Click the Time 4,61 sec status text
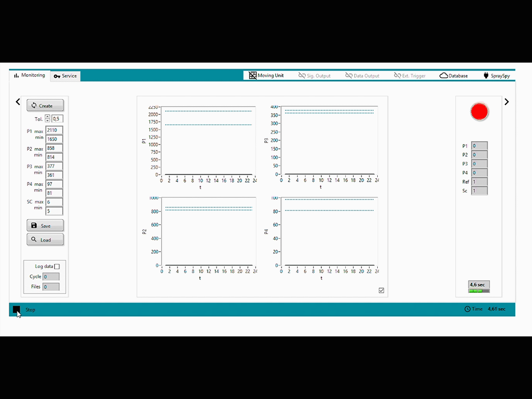This screenshot has width=532, height=399. click(x=489, y=309)
